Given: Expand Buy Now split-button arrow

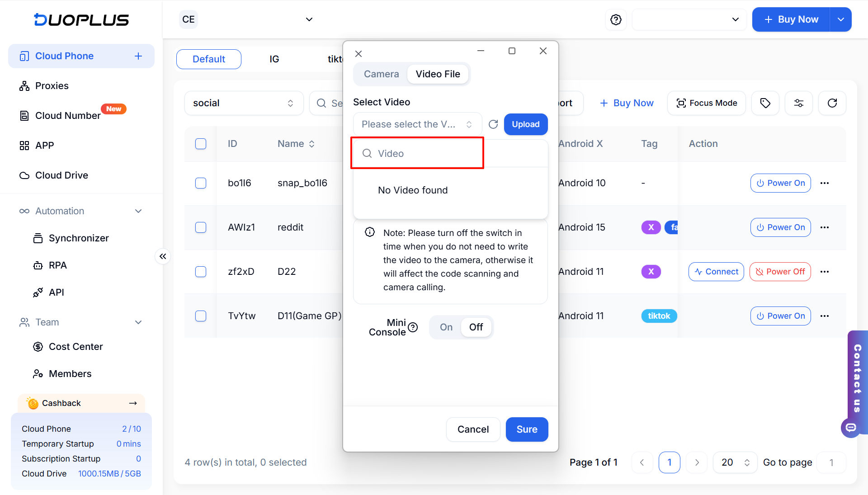Looking at the screenshot, I should pos(840,19).
